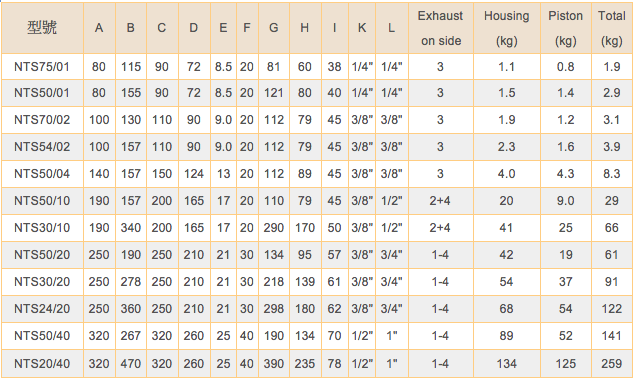The image size is (633, 378).
Task: Select the NTS50/40 model name
Action: coord(42,336)
